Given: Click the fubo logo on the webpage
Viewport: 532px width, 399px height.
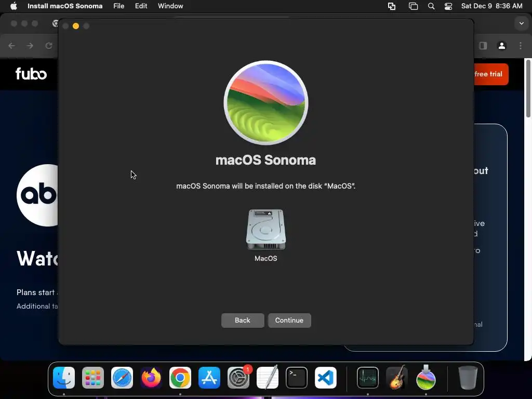Looking at the screenshot, I should click(x=31, y=74).
